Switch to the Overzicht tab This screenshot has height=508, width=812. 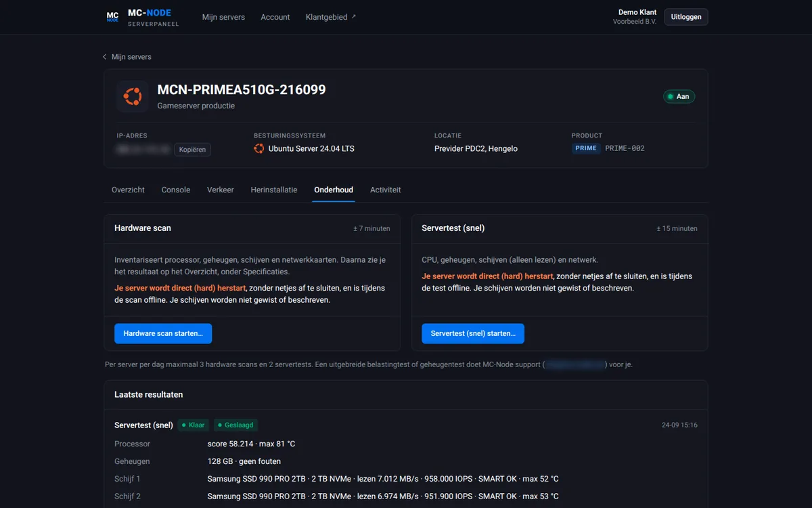click(x=128, y=190)
